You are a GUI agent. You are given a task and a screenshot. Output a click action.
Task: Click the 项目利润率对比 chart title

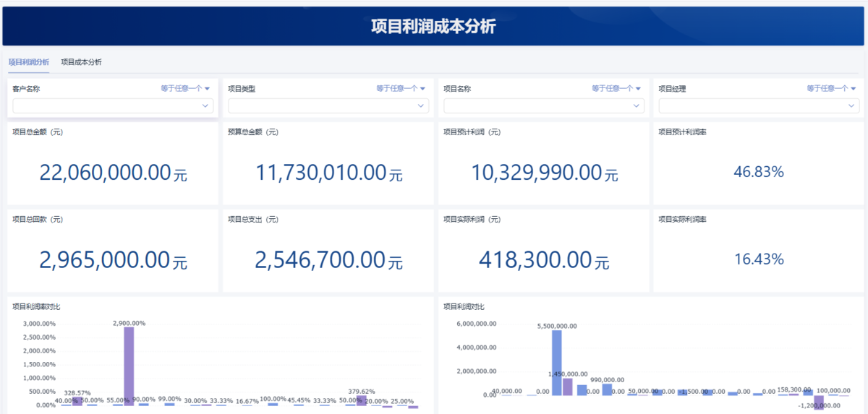tap(36, 306)
